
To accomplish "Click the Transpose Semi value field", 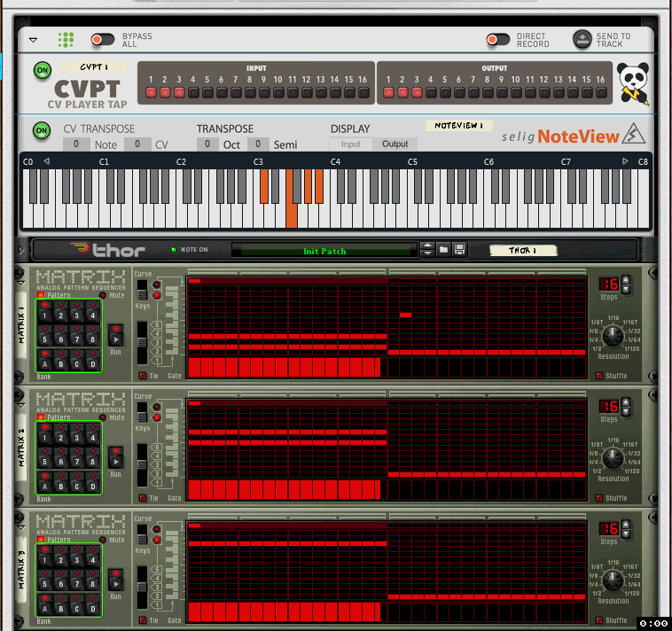I will click(x=258, y=144).
